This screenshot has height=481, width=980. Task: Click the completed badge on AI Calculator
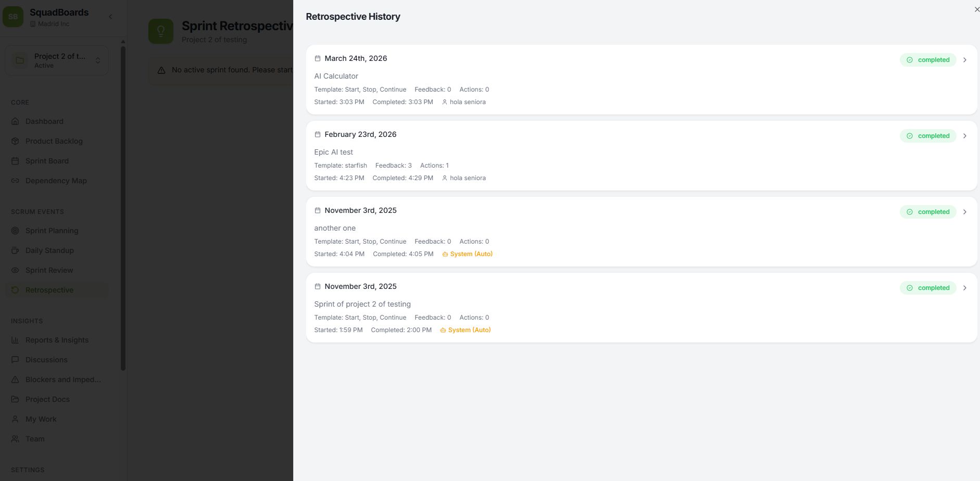pos(928,59)
